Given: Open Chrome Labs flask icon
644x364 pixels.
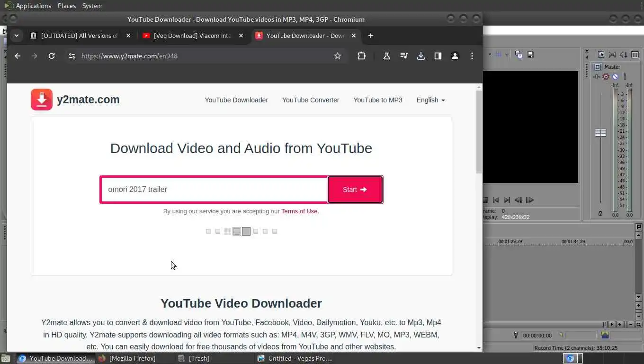Looking at the screenshot, I should point(386,56).
